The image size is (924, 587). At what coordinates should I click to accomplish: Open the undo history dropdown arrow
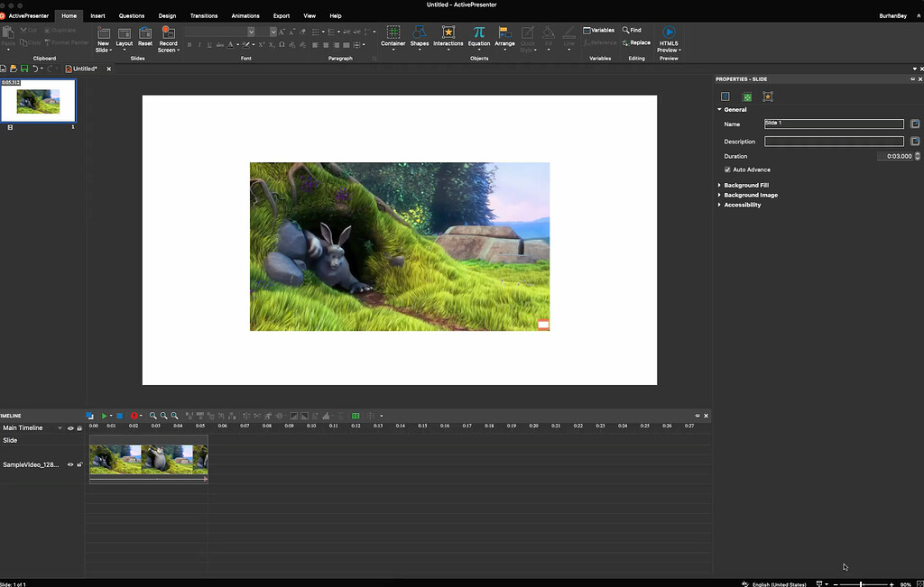(x=42, y=69)
